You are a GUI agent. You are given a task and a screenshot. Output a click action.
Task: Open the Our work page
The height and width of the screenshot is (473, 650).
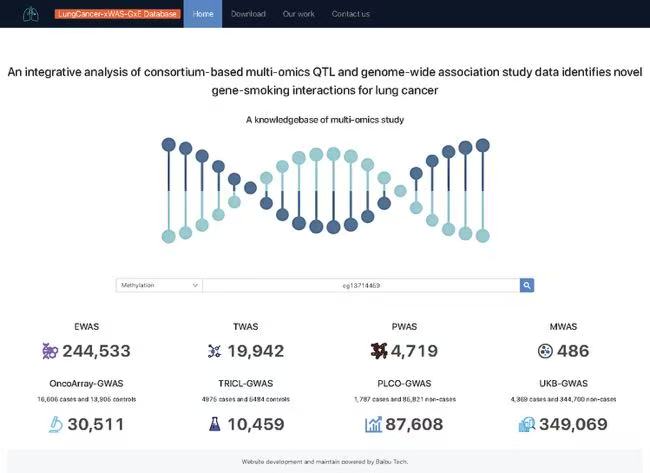pyautogui.click(x=298, y=14)
